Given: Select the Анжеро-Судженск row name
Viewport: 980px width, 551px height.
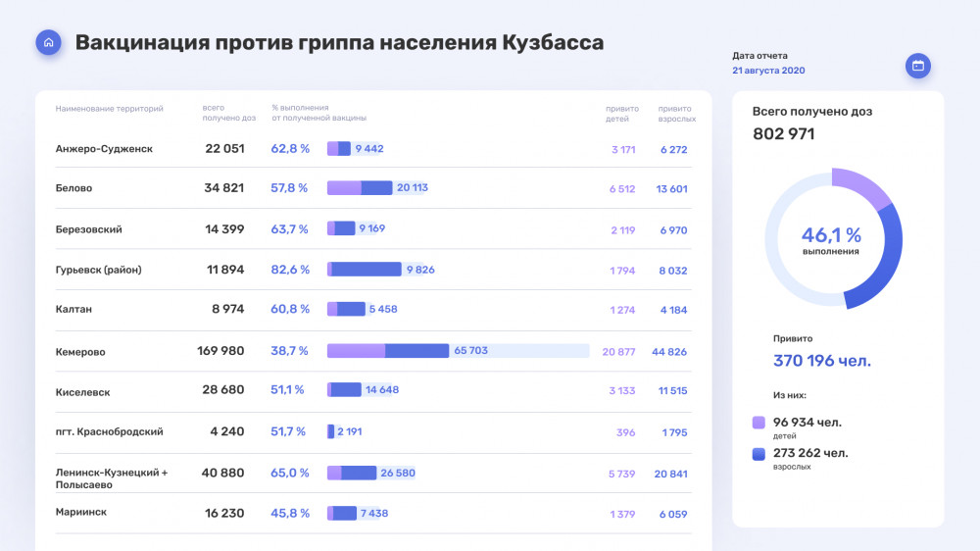Looking at the screenshot, I should click(x=104, y=149).
